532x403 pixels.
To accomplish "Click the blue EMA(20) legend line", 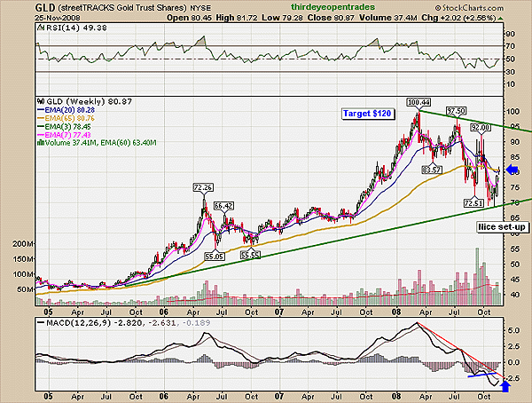I will [x=41, y=110].
